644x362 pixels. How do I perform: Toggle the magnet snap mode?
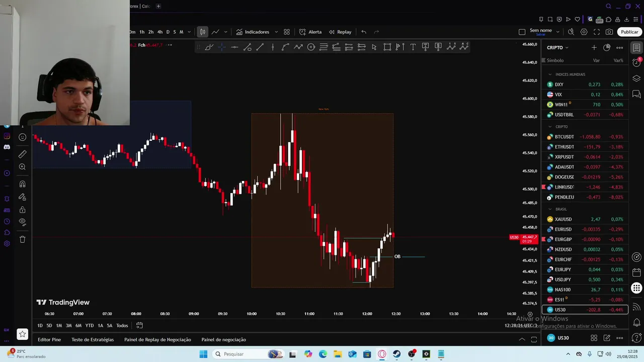coord(22,184)
